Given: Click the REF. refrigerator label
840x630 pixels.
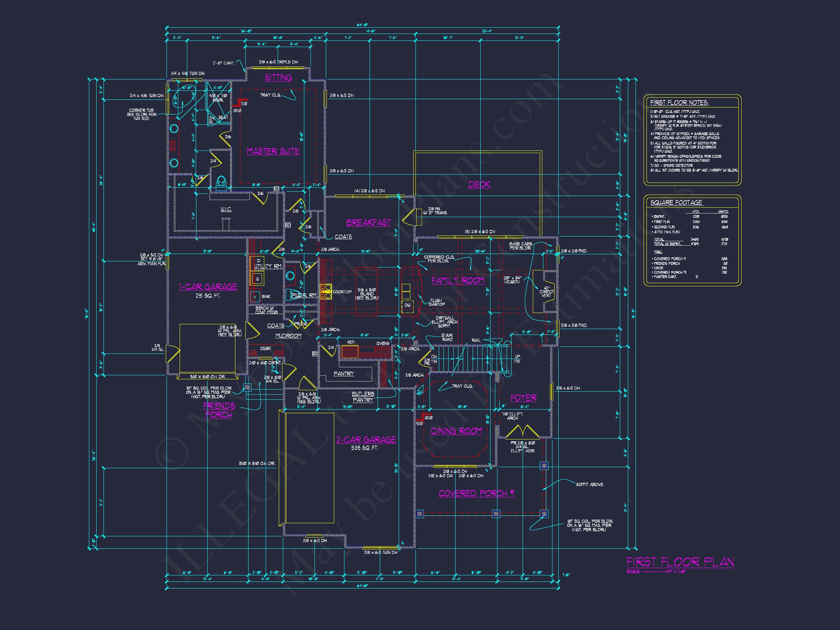Looking at the screenshot, I should 351,343.
